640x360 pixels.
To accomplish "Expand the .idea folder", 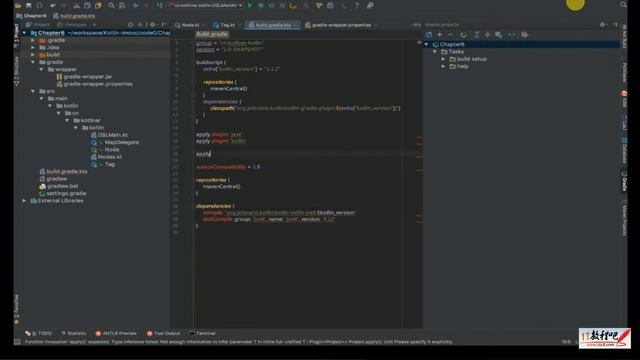I will 33,47.
